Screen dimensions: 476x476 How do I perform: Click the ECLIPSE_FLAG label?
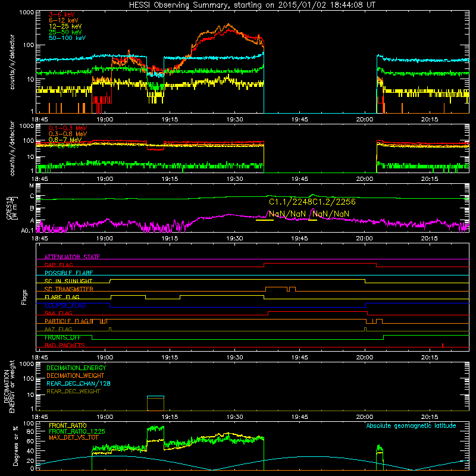[x=65, y=305]
